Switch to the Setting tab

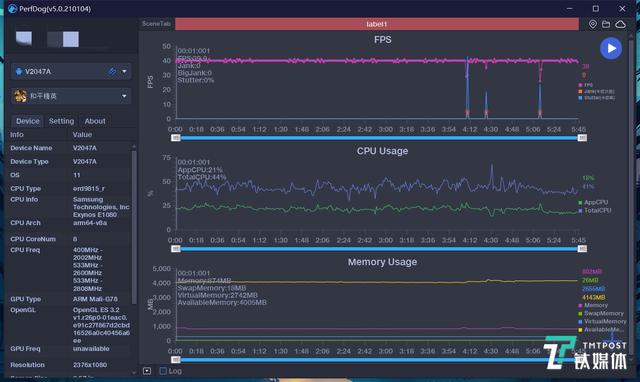[x=61, y=121]
